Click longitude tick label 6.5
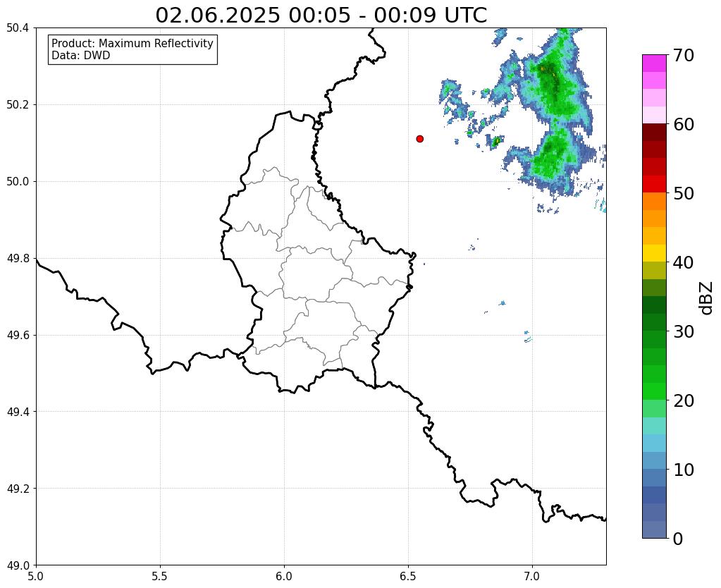Screen dimensions: 721x588 click(408, 576)
